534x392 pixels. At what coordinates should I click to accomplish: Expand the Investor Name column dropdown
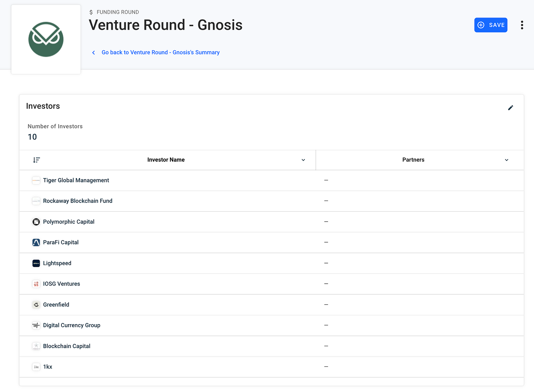(303, 160)
